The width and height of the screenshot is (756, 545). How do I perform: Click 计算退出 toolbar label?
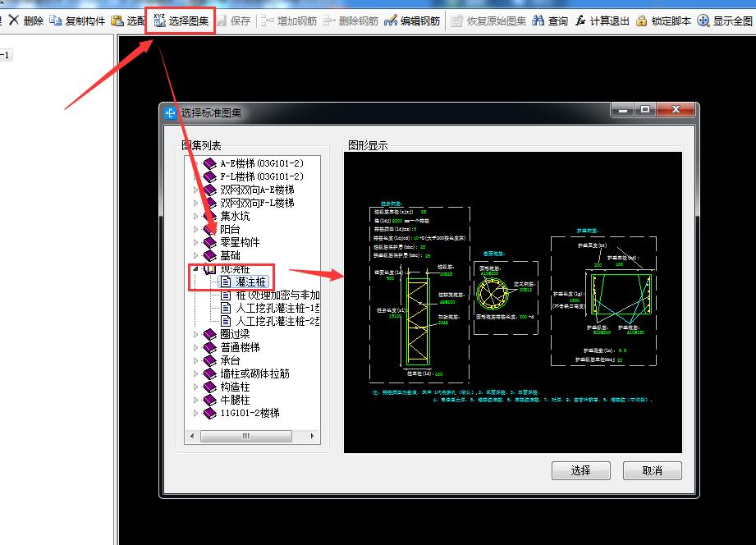pos(609,21)
